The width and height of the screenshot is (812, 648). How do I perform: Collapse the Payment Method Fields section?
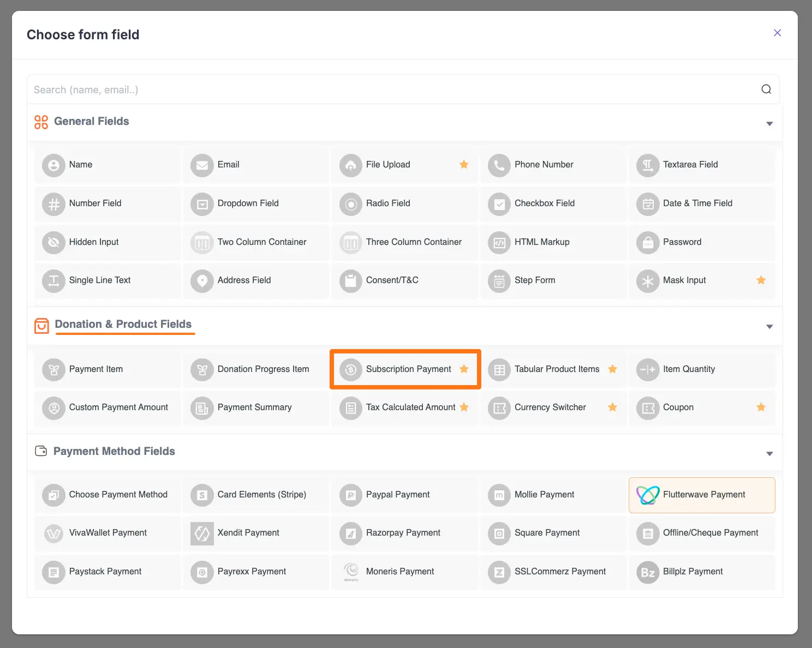[769, 453]
